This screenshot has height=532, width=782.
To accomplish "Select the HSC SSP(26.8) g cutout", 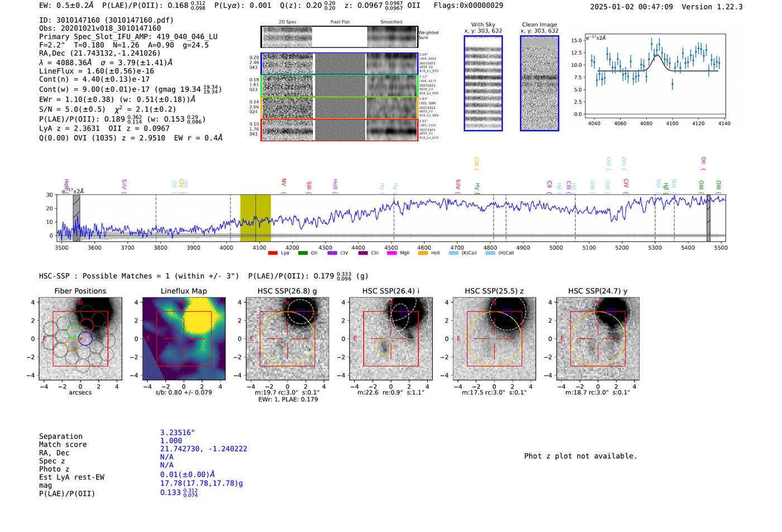I will [x=287, y=339].
